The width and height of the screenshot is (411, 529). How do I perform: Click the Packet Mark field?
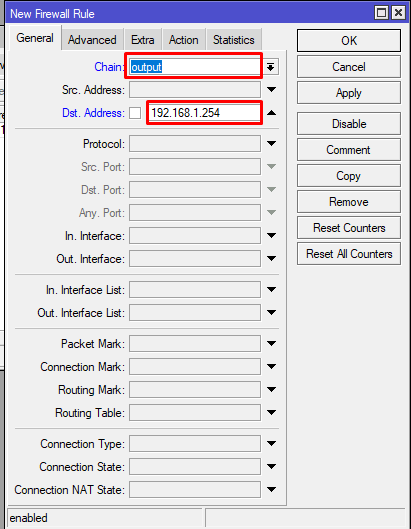click(x=195, y=343)
